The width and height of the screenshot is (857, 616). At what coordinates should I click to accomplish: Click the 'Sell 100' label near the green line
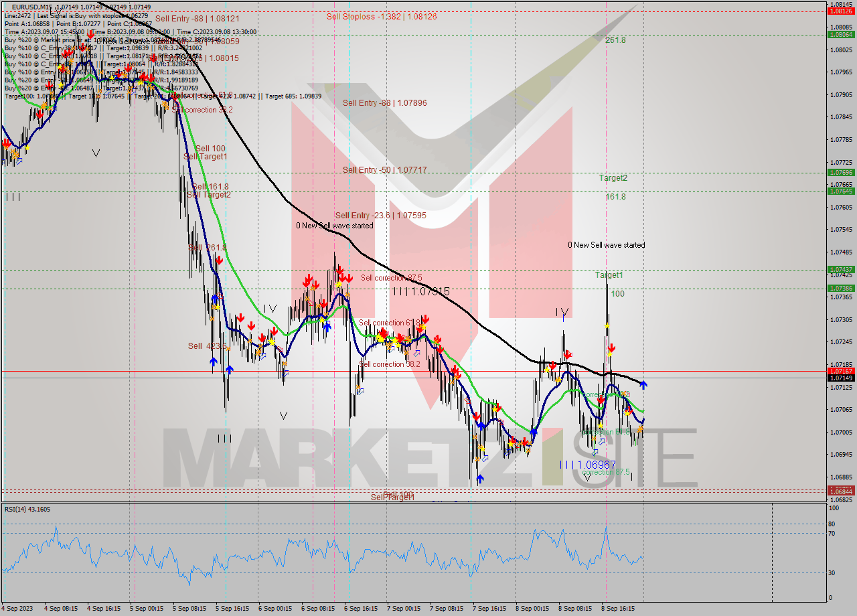[x=210, y=149]
